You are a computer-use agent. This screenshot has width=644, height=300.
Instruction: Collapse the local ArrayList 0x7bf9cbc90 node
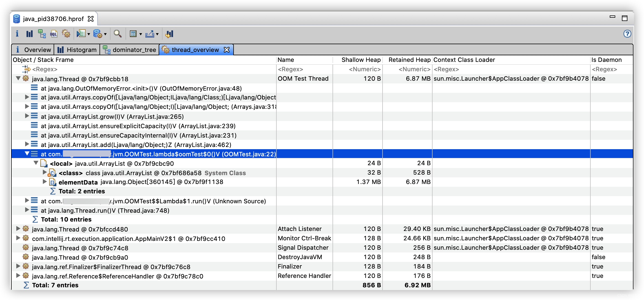36,163
